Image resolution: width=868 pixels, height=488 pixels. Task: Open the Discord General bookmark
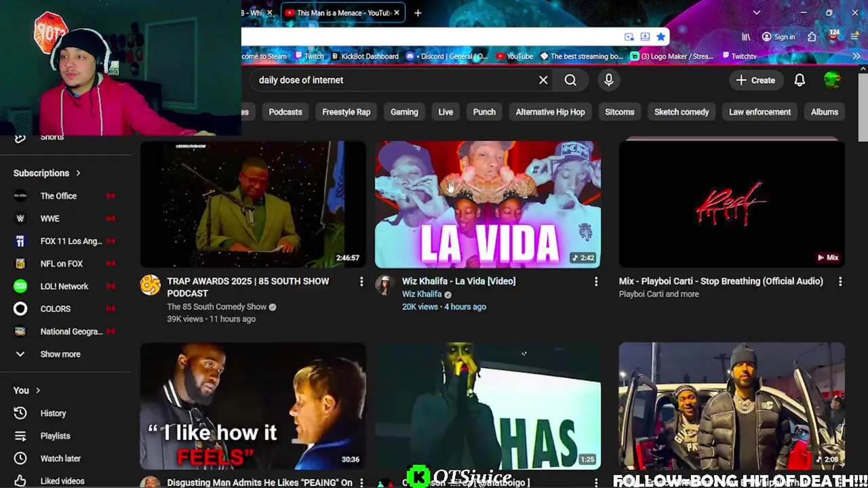click(x=448, y=56)
